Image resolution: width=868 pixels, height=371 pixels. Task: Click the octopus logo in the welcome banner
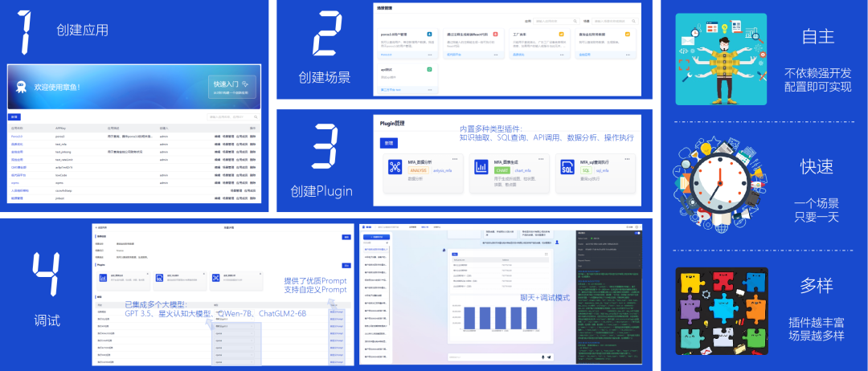(x=22, y=88)
